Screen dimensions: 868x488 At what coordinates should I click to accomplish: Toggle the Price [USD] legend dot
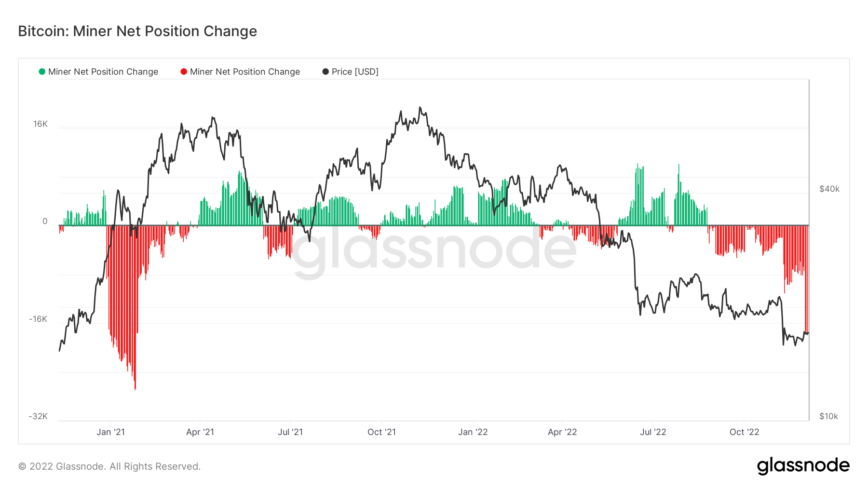325,72
